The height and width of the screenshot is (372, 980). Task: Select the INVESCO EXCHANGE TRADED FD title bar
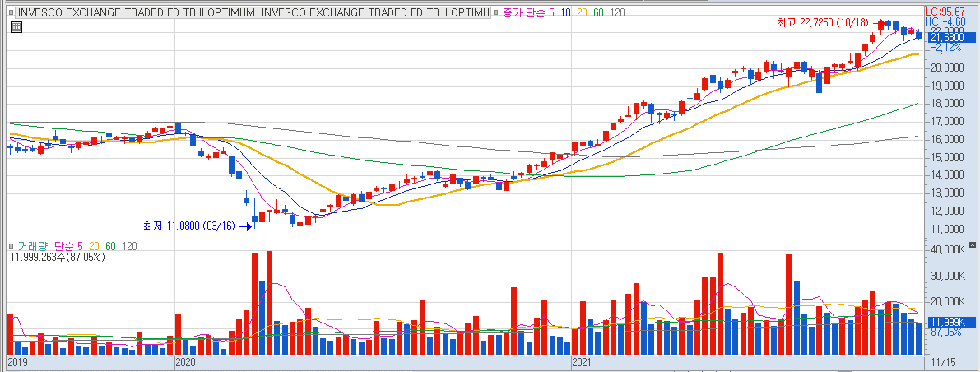click(252, 12)
